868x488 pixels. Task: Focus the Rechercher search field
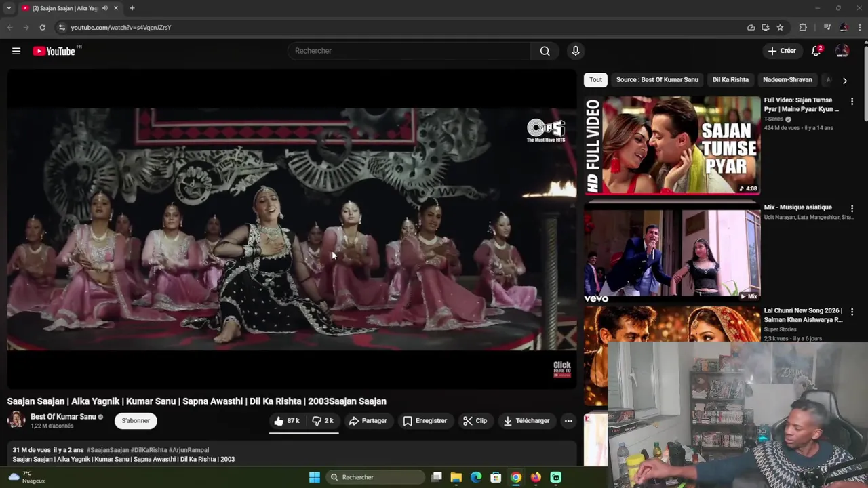[x=409, y=51]
